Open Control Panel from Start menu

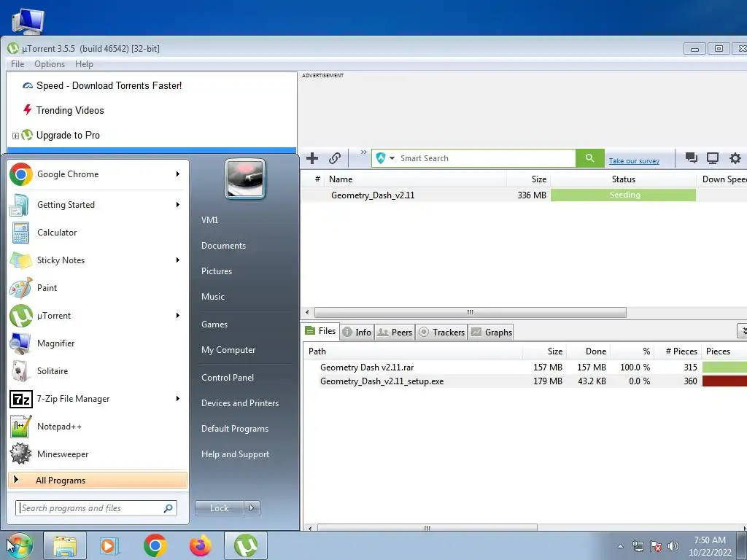(228, 378)
